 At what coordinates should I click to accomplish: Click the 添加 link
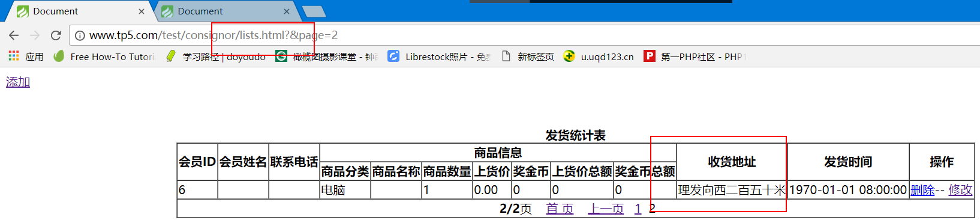click(x=18, y=82)
